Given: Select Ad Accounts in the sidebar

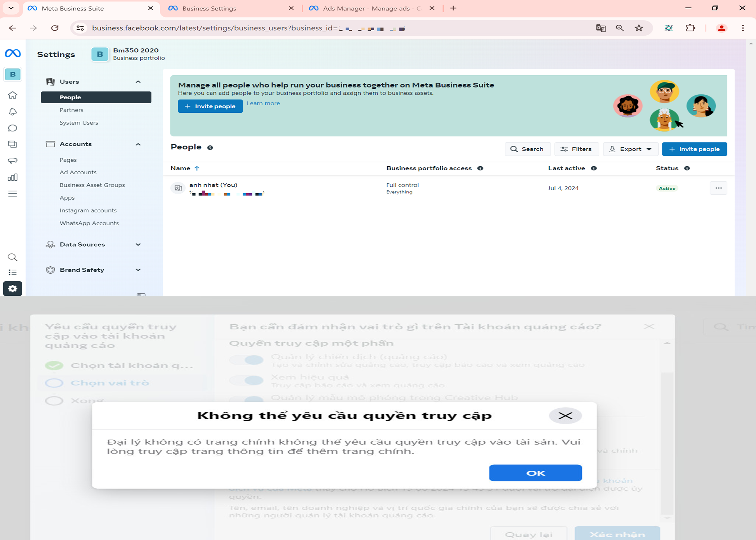Looking at the screenshot, I should [x=78, y=172].
